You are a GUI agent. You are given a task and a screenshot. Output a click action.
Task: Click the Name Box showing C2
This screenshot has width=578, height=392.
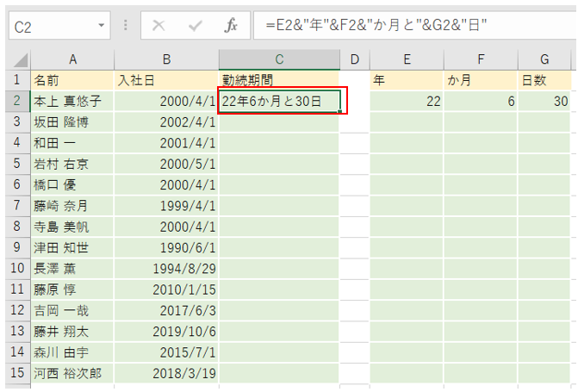(x=52, y=26)
